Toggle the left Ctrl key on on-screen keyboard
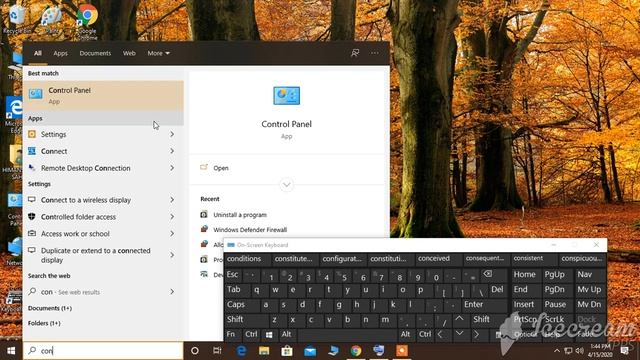640x360 pixels. pyautogui.click(x=251, y=334)
